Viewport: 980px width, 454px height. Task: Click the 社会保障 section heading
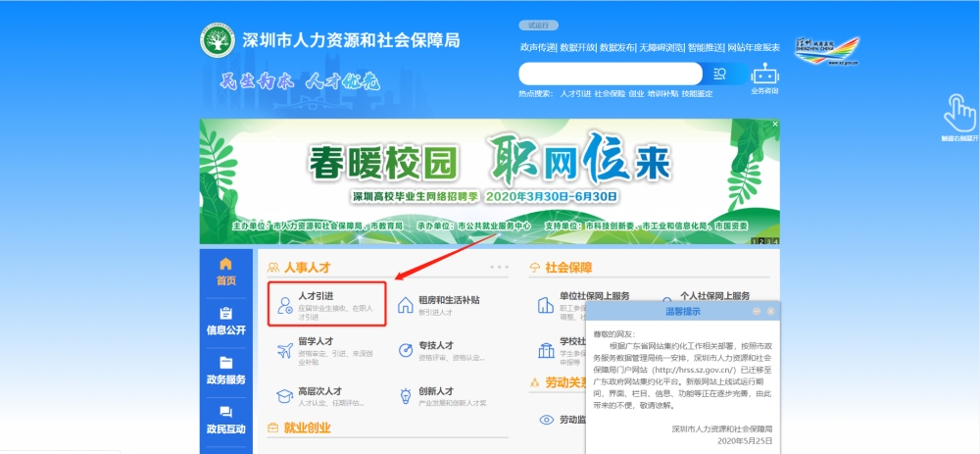tap(568, 268)
